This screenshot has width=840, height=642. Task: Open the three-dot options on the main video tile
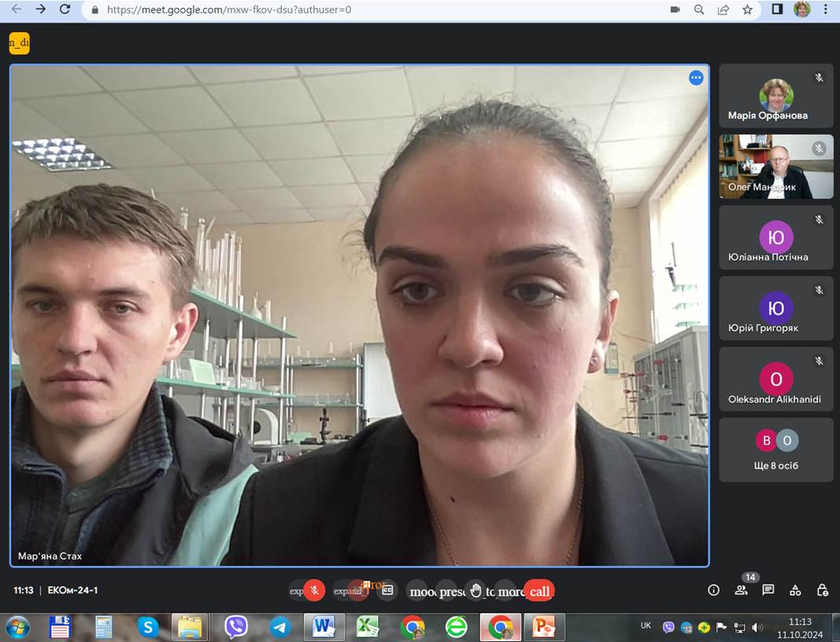click(696, 77)
